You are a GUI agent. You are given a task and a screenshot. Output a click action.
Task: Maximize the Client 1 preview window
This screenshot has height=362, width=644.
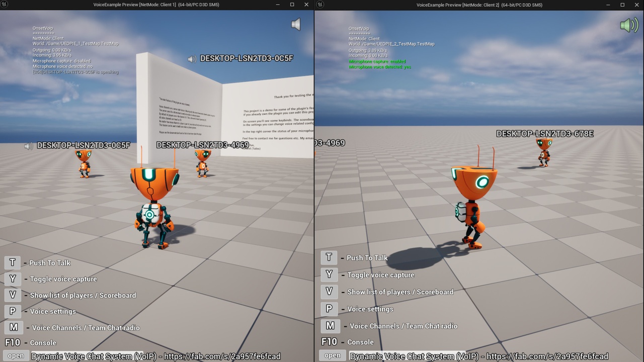pos(292,5)
